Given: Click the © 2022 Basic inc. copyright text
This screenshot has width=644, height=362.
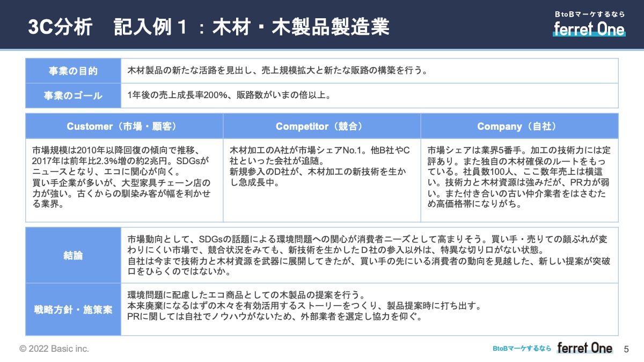Looking at the screenshot, I should [54, 349].
